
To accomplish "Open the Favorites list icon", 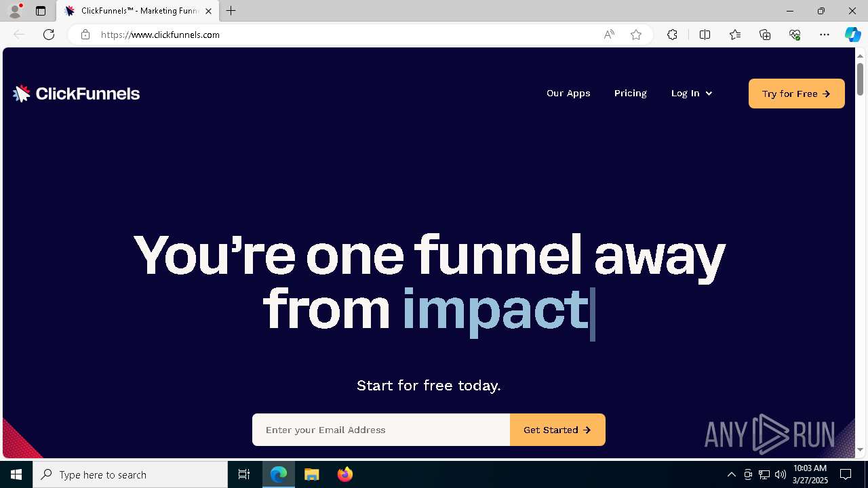I will click(x=735, y=35).
